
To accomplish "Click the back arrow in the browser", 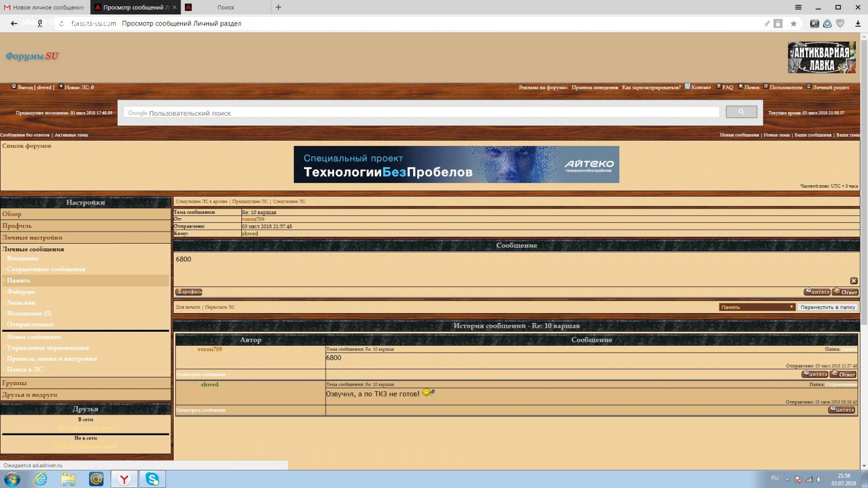I will [14, 24].
